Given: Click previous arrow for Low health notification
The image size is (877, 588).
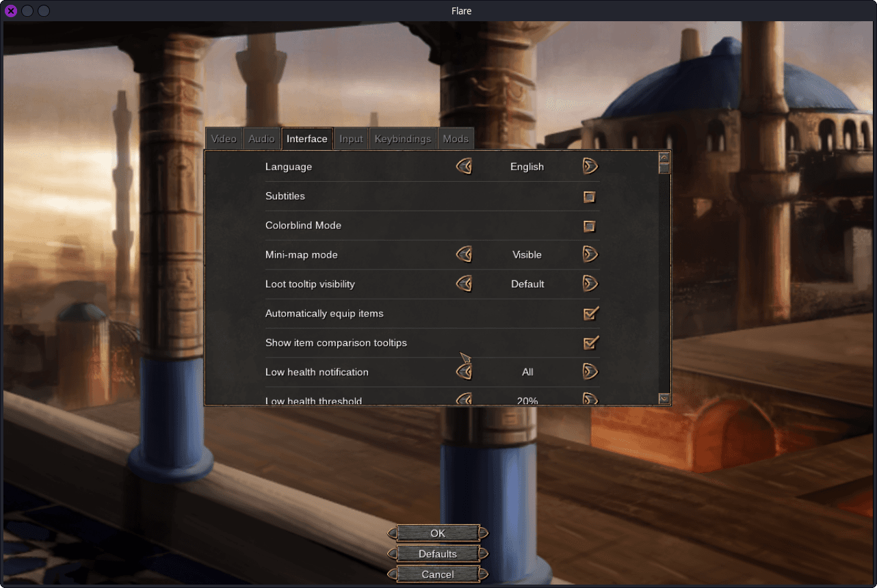Looking at the screenshot, I should pos(464,372).
